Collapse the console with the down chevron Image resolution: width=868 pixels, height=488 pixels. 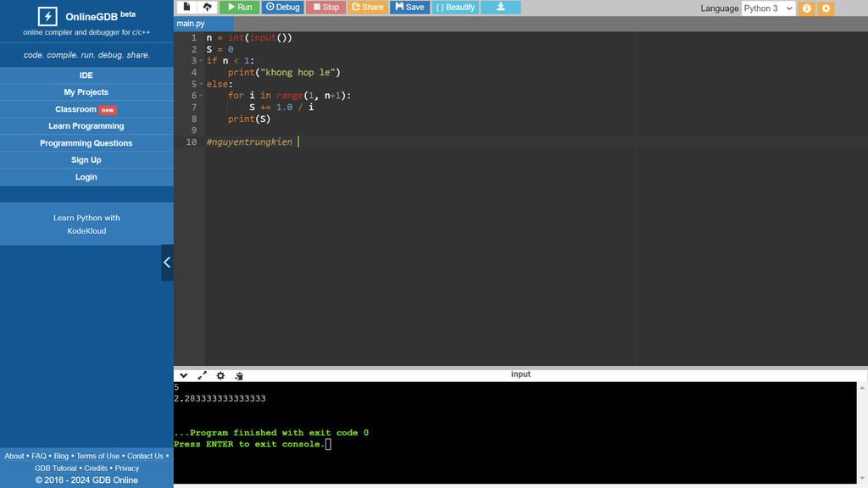pyautogui.click(x=184, y=375)
